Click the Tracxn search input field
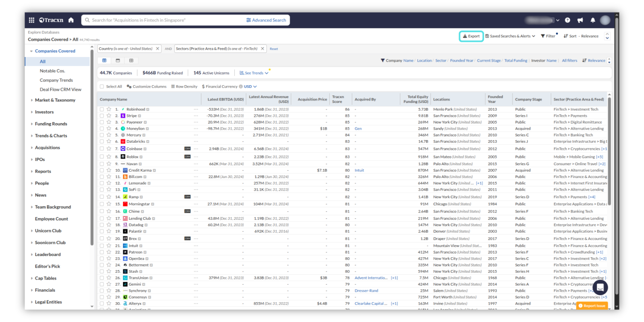 coord(164,20)
